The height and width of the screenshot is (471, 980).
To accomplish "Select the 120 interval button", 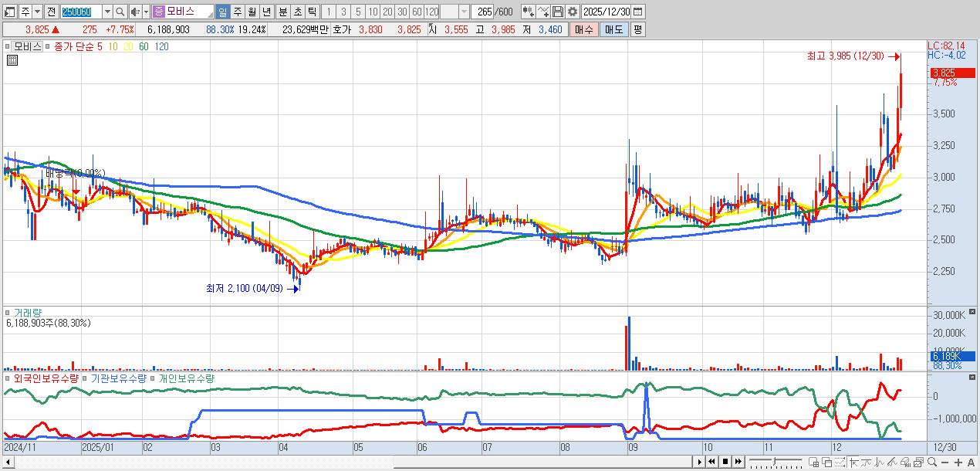I will [432, 12].
